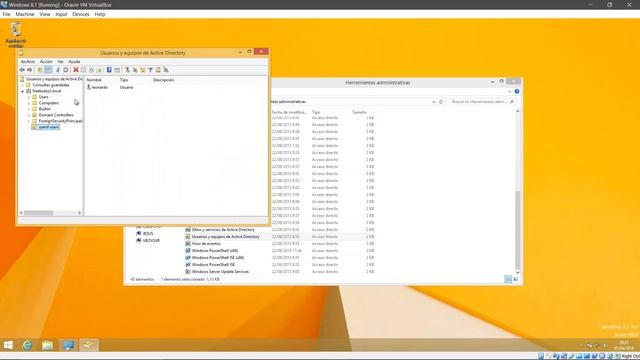Click the Back arrow in Active Directory toolbar
640x360 pixels.
(x=22, y=70)
